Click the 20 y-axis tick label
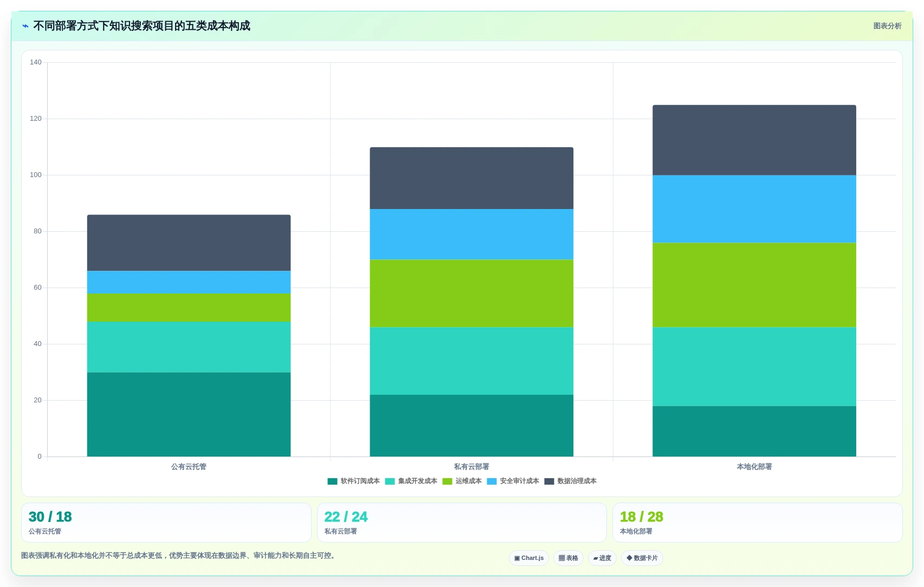Image resolution: width=924 pixels, height=587 pixels. pyautogui.click(x=37, y=400)
